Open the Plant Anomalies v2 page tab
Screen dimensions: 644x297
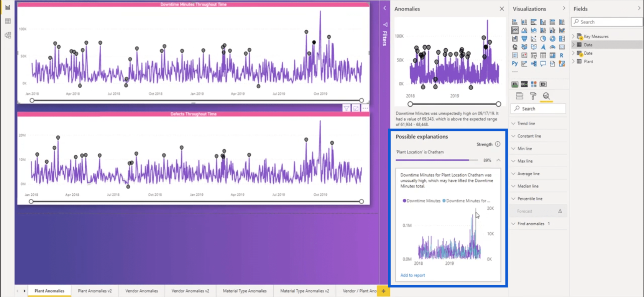click(95, 291)
